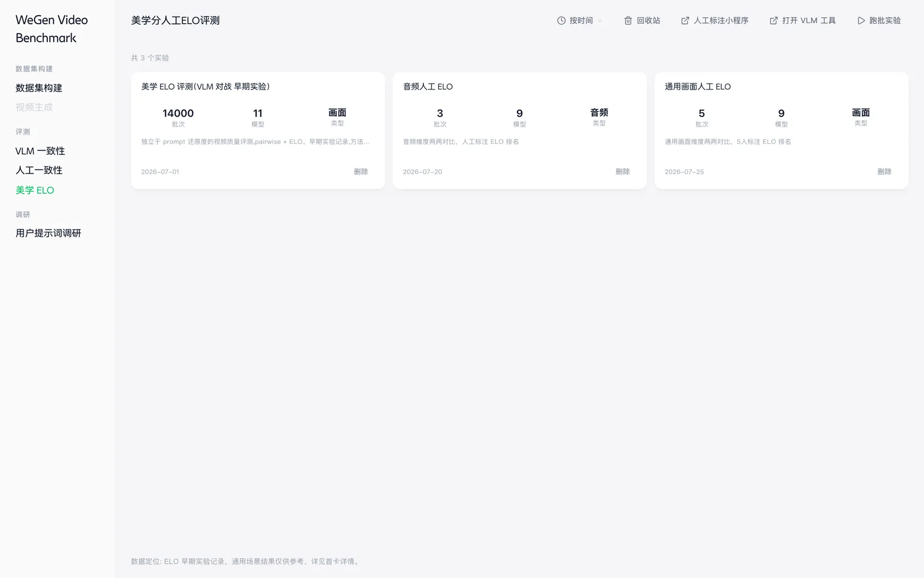This screenshot has width=924, height=578.
Task: Open the 通用画面人工 ELO card title
Action: (698, 87)
